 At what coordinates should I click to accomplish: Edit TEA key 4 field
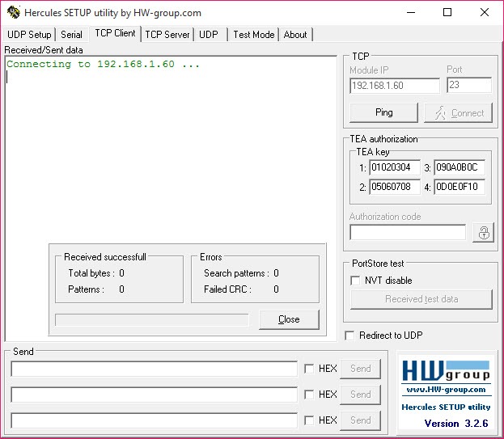[x=460, y=187]
